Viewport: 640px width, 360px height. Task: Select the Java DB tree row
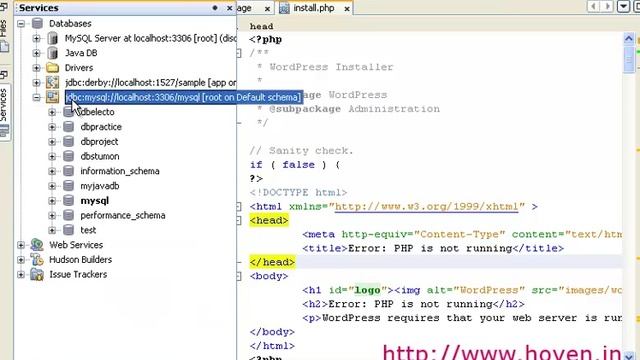[x=81, y=53]
